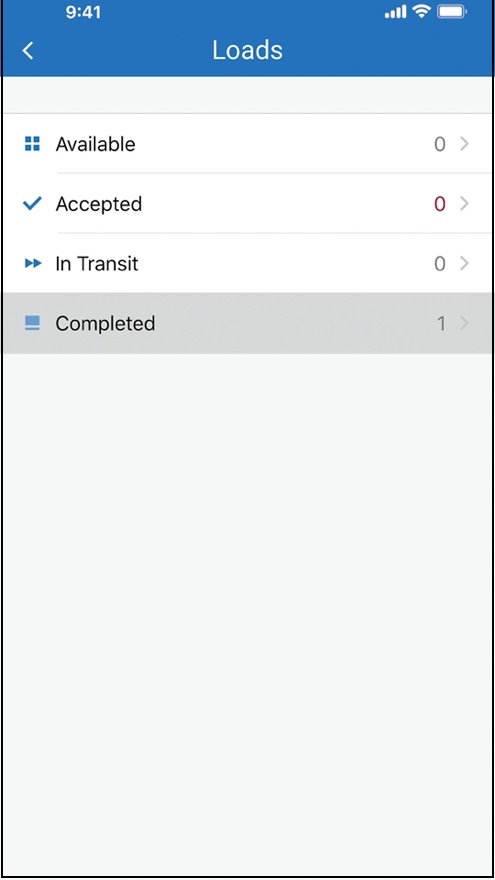Open the Accepted loads list
The image size is (495, 880).
point(248,203)
